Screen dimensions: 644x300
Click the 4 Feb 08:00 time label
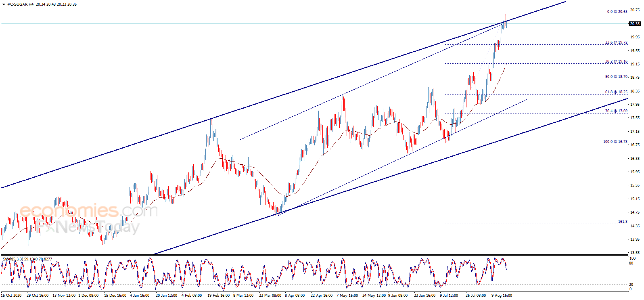point(192,296)
